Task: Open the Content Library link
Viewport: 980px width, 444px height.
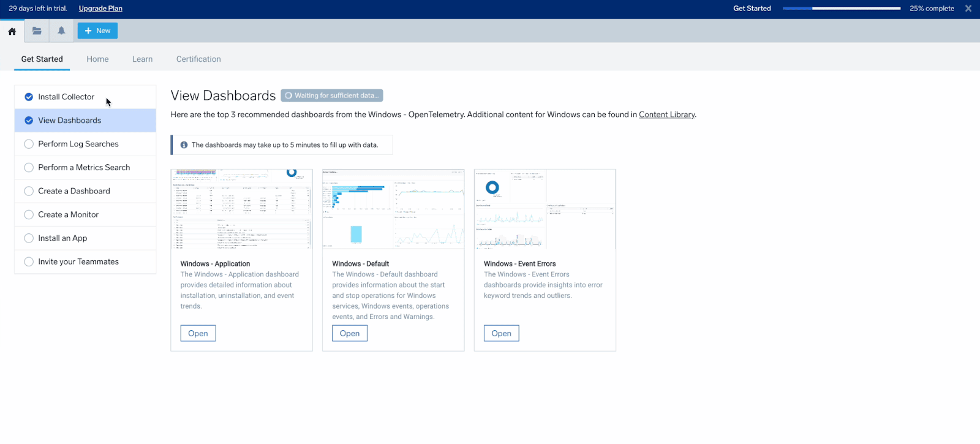Action: pos(666,115)
